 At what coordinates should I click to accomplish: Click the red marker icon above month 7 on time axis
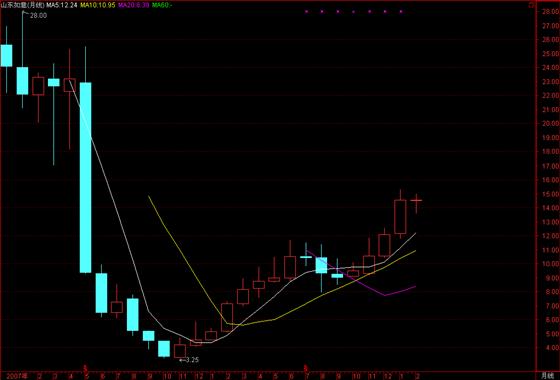coord(305,367)
